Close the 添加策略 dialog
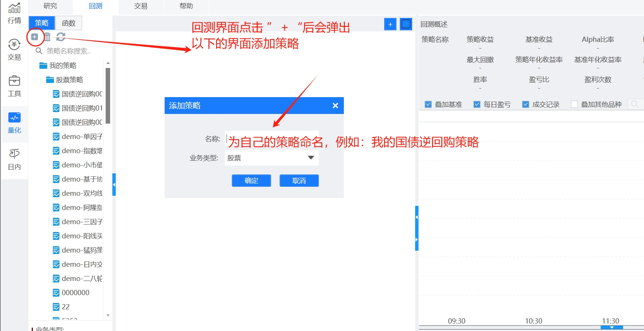This screenshot has height=331, width=644. point(335,106)
